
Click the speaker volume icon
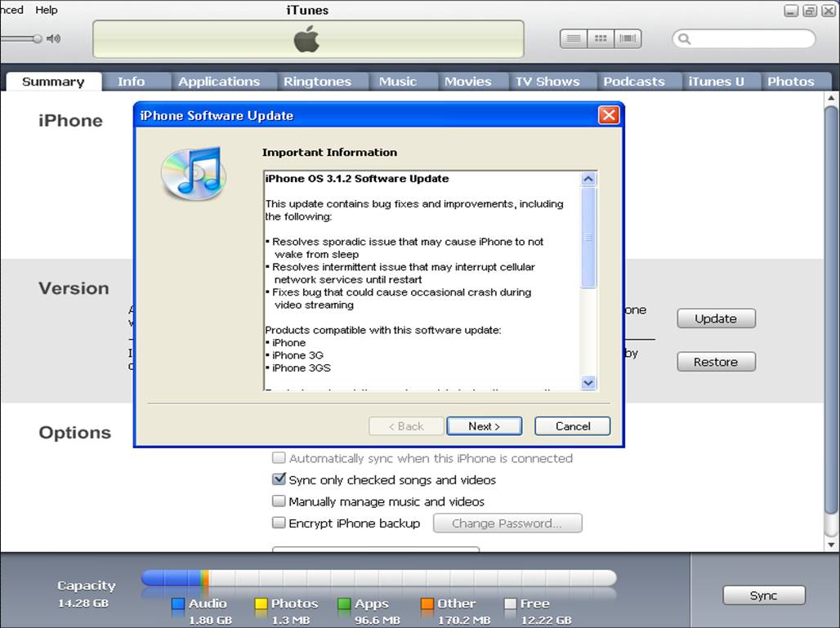(x=54, y=38)
